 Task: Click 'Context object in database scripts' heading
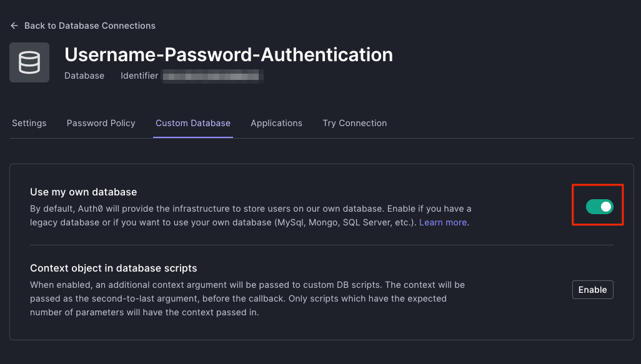pyautogui.click(x=113, y=268)
